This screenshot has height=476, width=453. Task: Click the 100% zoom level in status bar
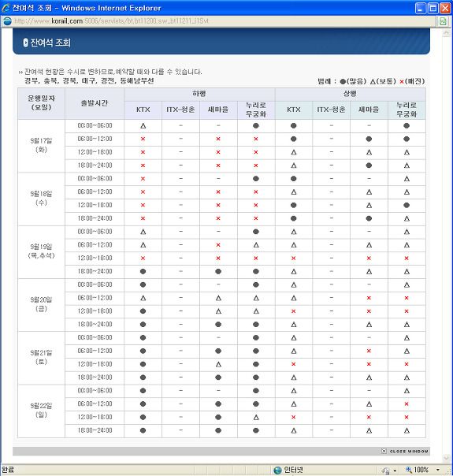point(421,470)
